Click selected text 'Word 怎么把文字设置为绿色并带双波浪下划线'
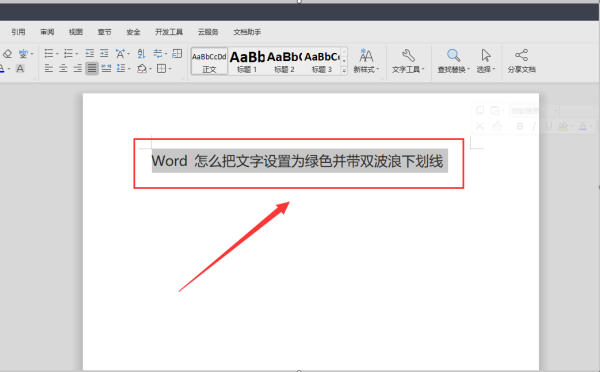This screenshot has width=600, height=372. tap(297, 161)
